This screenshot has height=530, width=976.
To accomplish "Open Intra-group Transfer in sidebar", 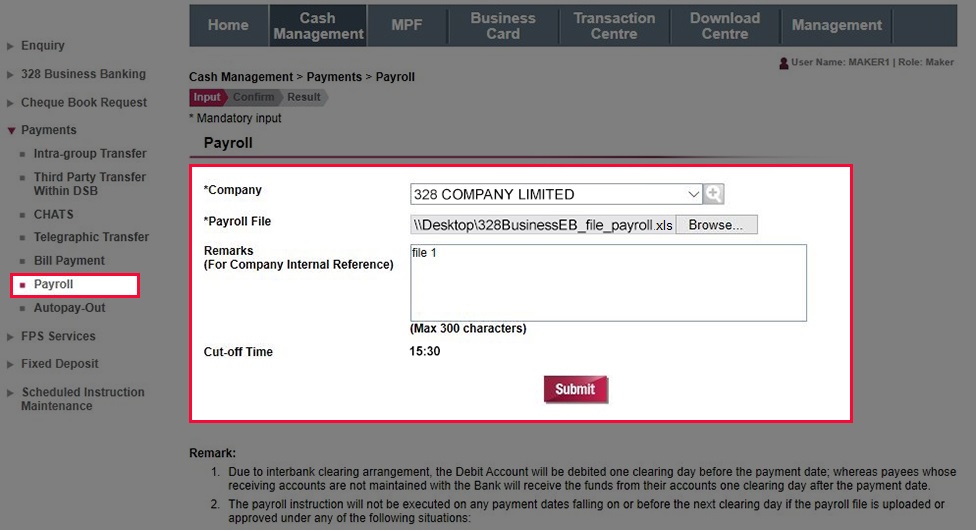I will click(x=90, y=153).
